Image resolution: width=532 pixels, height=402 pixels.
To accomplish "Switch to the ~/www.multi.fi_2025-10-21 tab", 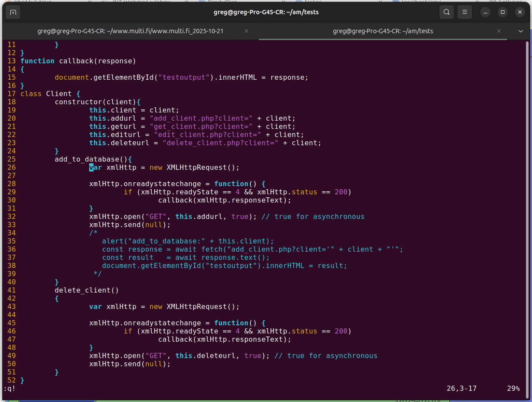I will coord(130,31).
